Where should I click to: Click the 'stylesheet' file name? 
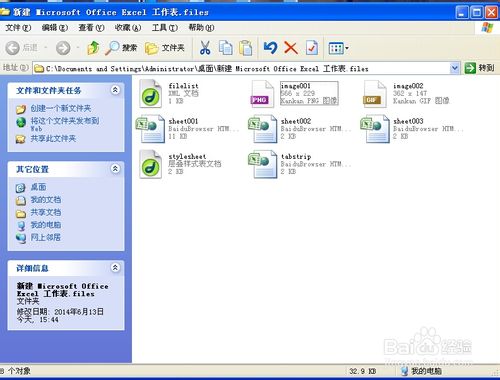(187, 157)
